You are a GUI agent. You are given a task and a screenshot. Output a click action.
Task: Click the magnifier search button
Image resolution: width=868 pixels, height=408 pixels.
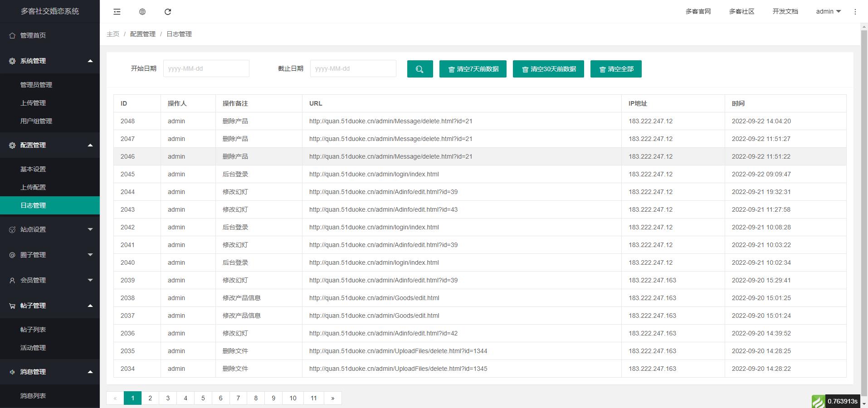pyautogui.click(x=420, y=69)
